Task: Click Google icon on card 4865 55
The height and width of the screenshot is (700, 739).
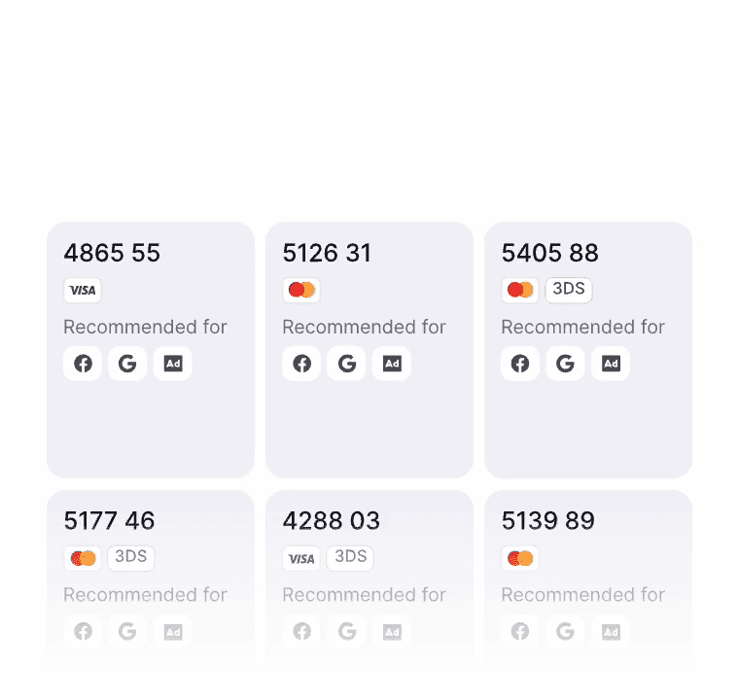Action: click(127, 364)
